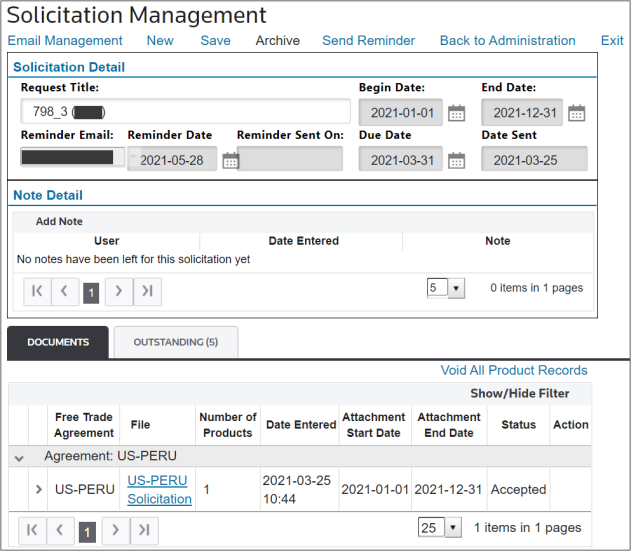Go to first page of documents grid

click(32, 530)
